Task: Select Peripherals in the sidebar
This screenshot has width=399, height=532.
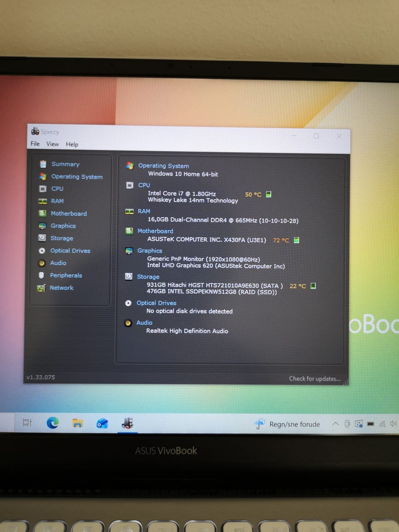Action: coord(66,276)
